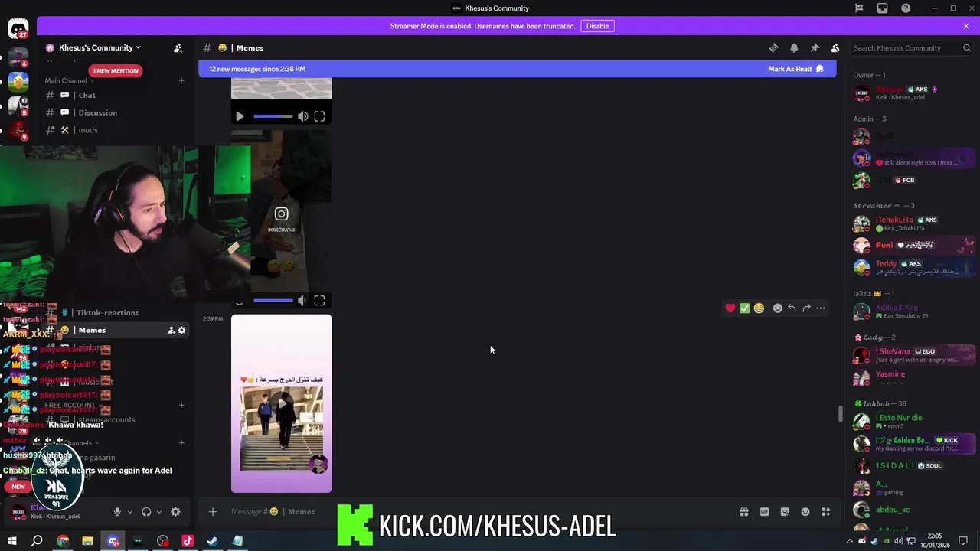Send a gift icon in message bar

pos(744,512)
